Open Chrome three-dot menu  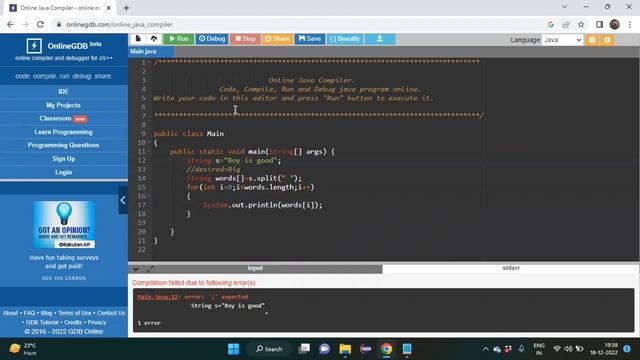[630, 24]
